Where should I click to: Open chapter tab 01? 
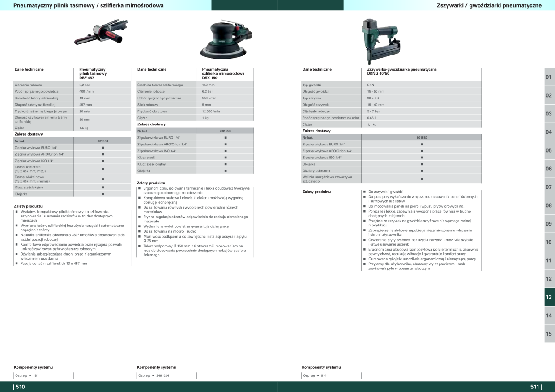[550, 77]
